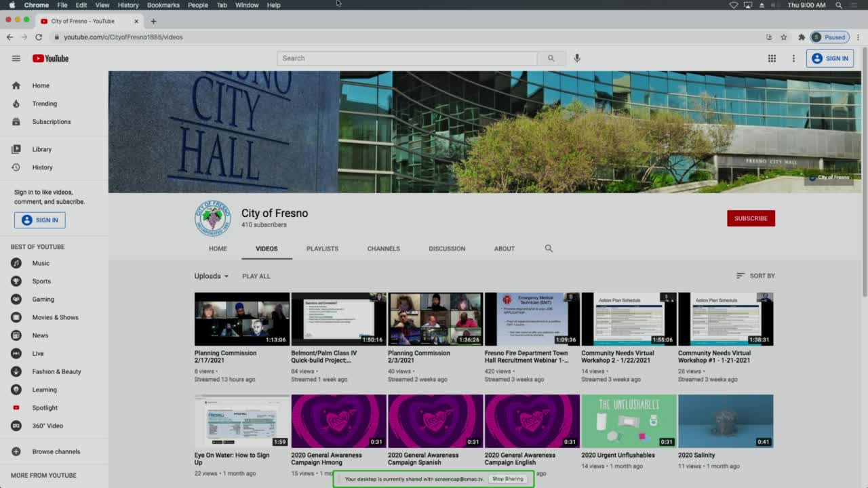
Task: Click the City of Fresno channel avatar
Action: pos(213,218)
